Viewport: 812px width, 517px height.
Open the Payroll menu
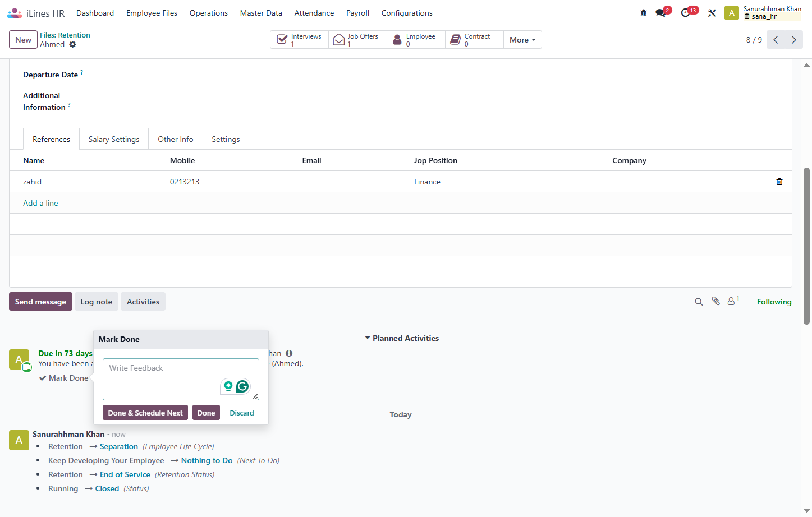pyautogui.click(x=357, y=13)
